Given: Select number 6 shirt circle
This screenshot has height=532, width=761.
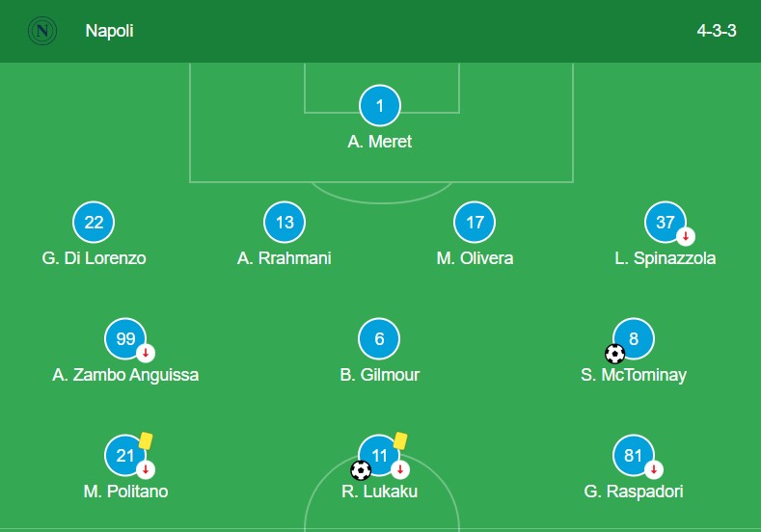Looking at the screenshot, I should coord(379,338).
